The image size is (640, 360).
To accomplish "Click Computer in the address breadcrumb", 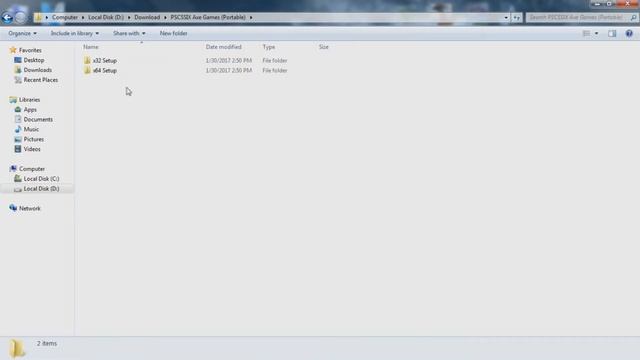I will pyautogui.click(x=65, y=18).
